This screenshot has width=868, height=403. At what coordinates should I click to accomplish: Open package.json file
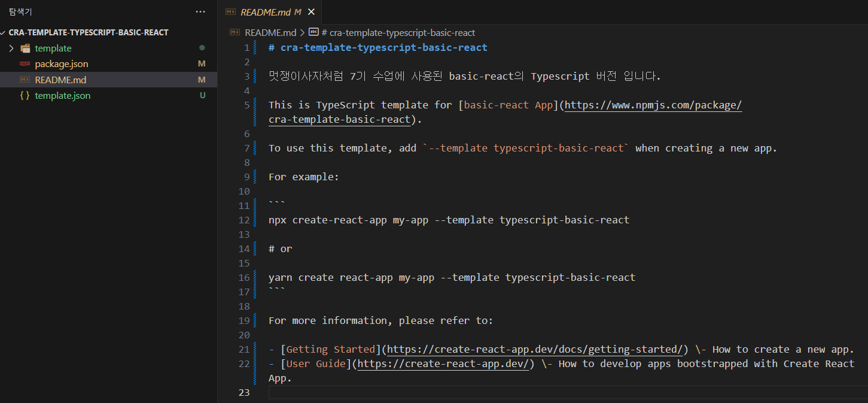tap(62, 63)
